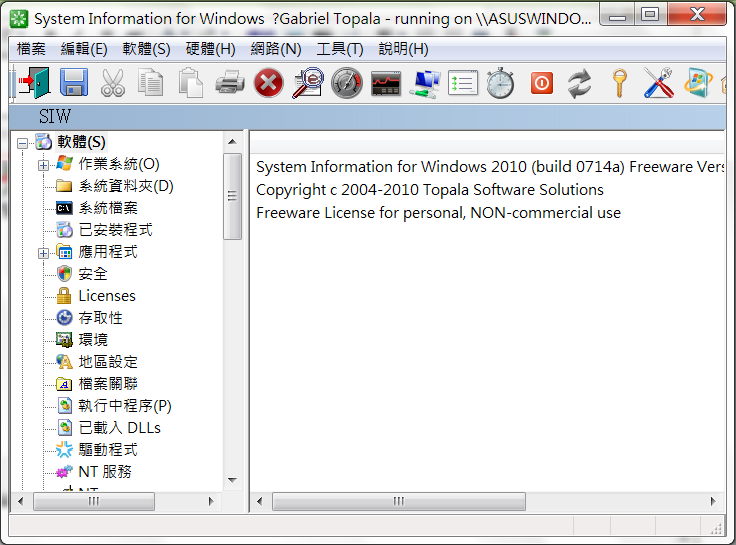This screenshot has height=545, width=736.
Task: Open the 檔案 menu
Action: coord(31,49)
